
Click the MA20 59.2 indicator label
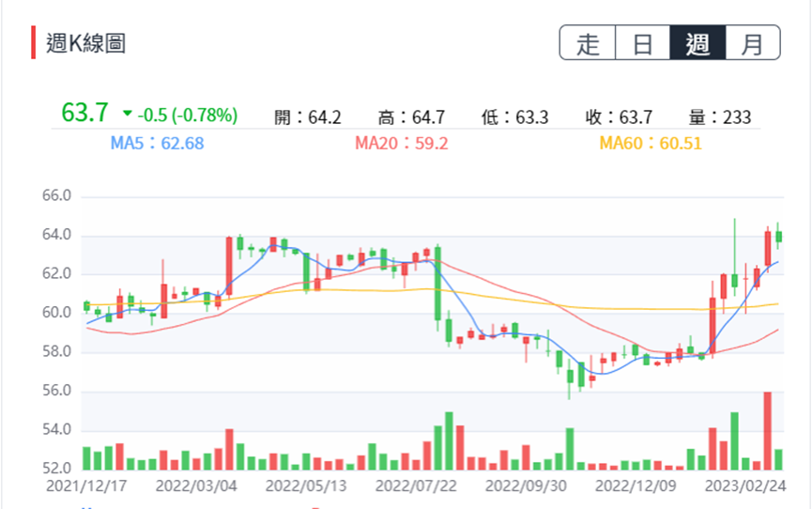401,144
